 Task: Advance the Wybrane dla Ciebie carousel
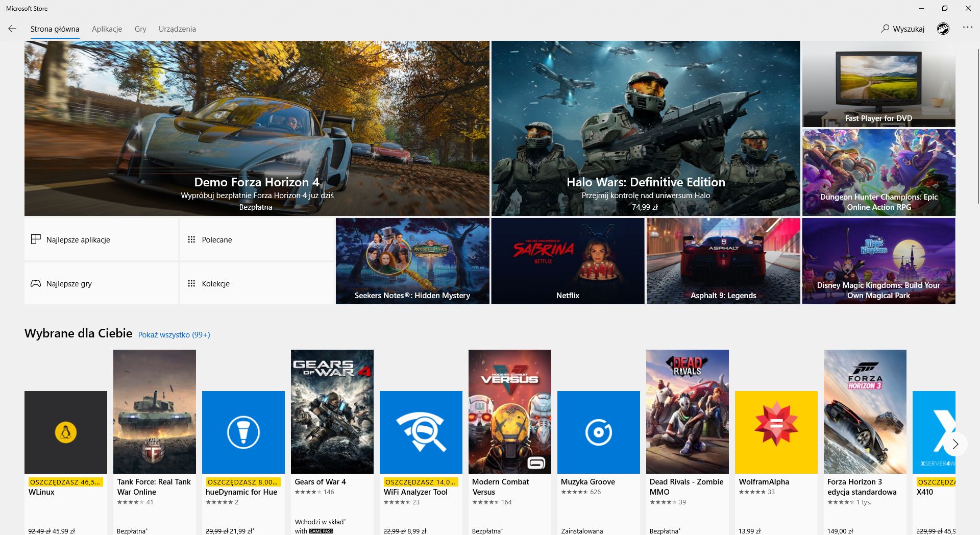tap(955, 444)
